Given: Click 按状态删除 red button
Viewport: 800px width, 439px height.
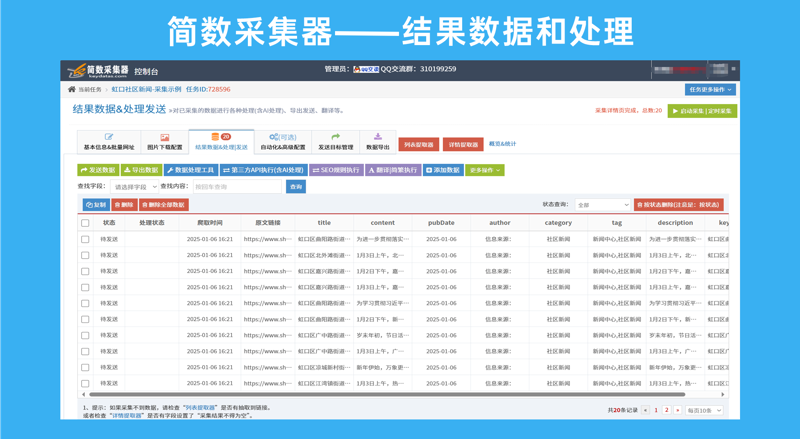Looking at the screenshot, I should (x=679, y=205).
